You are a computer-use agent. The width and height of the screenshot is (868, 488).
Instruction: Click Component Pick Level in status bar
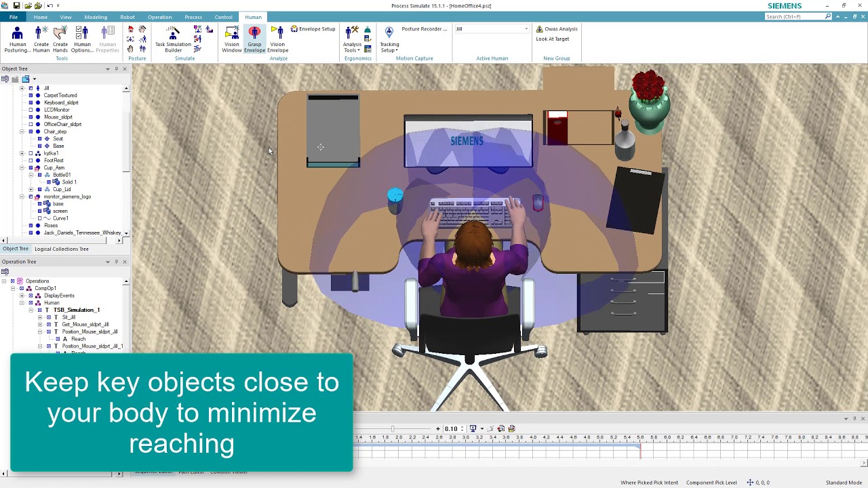click(711, 483)
